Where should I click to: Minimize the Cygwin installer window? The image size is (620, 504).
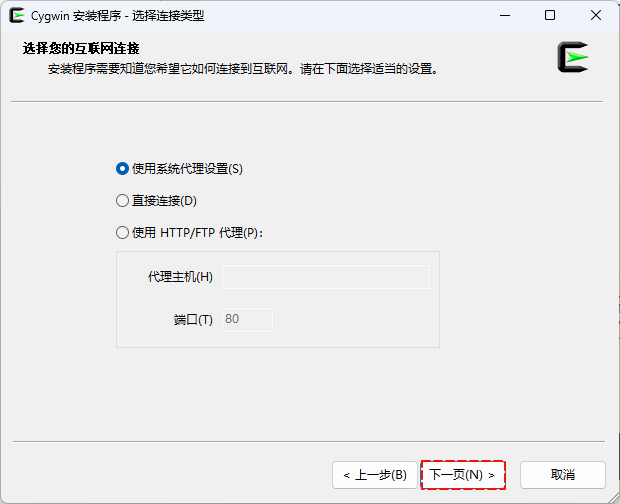[x=505, y=15]
